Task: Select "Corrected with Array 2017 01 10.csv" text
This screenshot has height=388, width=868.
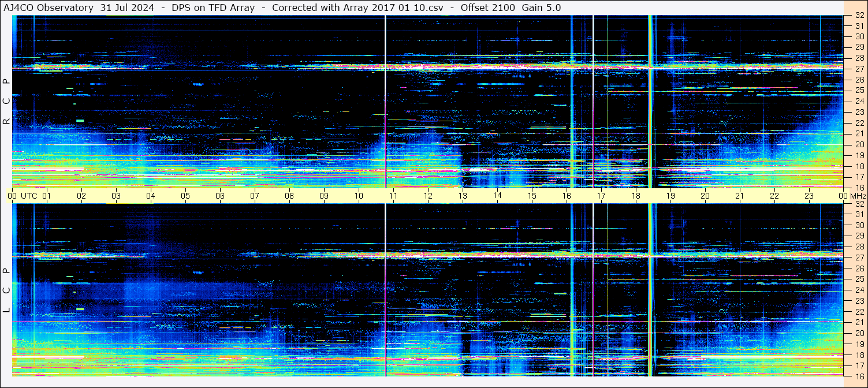Action: [357, 8]
